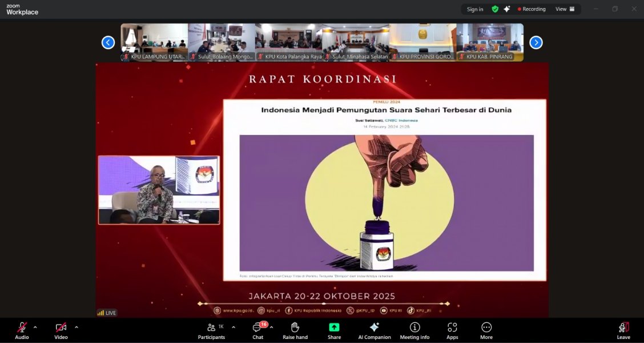Open the View layout menu

click(565, 9)
